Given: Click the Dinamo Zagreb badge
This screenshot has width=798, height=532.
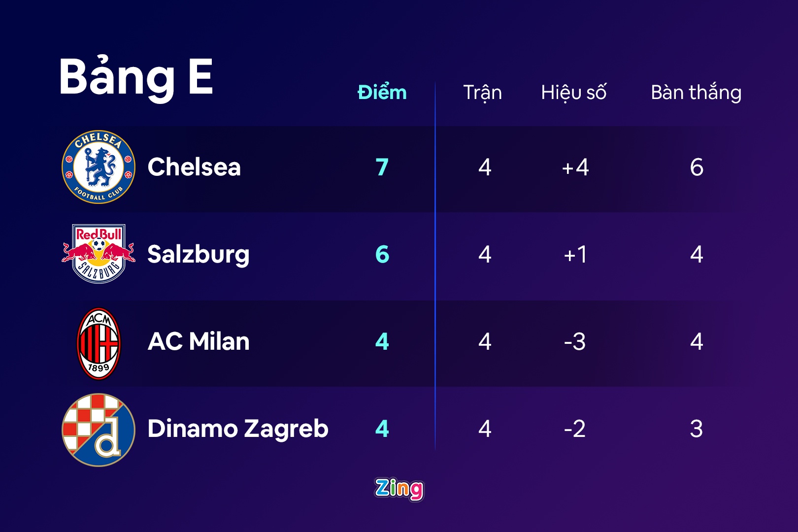Looking at the screenshot, I should (x=99, y=430).
